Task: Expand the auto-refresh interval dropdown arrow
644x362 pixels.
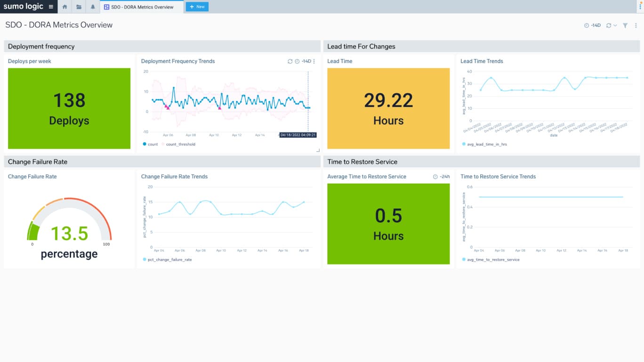Action: (x=615, y=25)
